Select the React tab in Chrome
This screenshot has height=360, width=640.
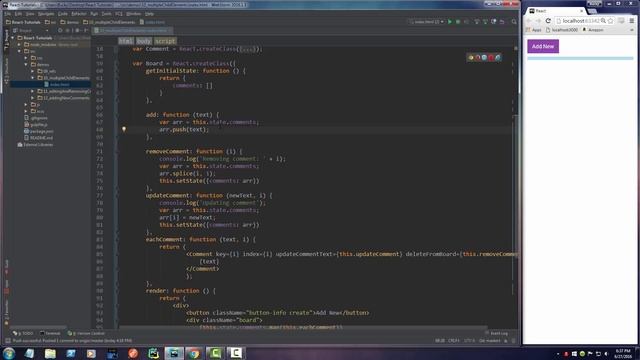pyautogui.click(x=556, y=11)
